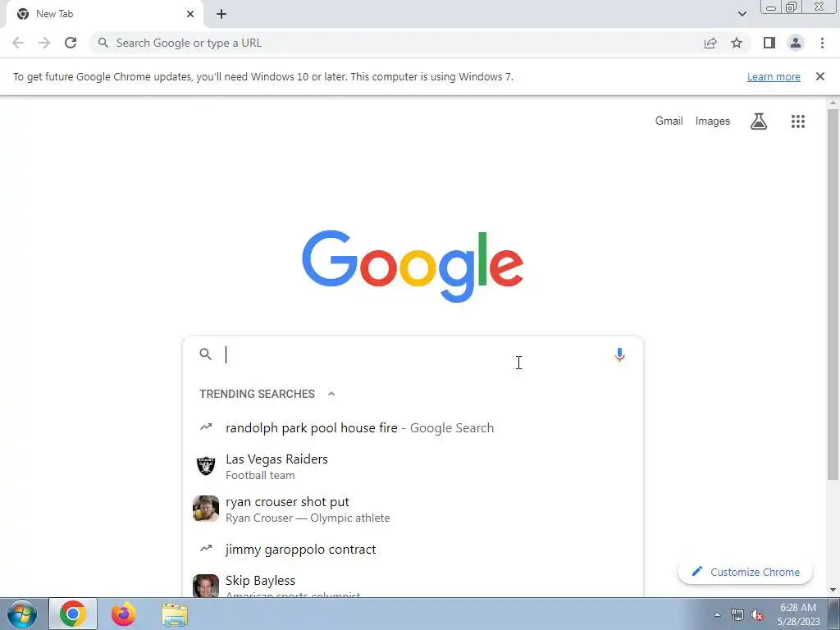Open Google Images link
The height and width of the screenshot is (630, 840).
coord(713,121)
